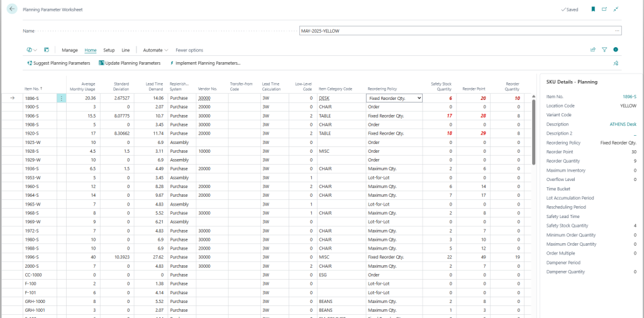The image size is (644, 318).
Task: Click the edit list icon beside Manage
Action: (x=47, y=50)
